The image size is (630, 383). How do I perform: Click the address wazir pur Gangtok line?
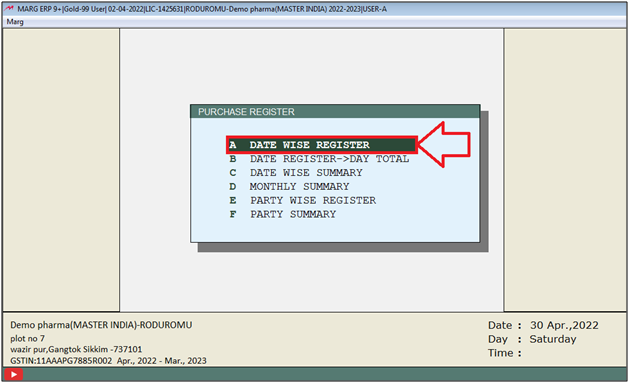point(76,349)
